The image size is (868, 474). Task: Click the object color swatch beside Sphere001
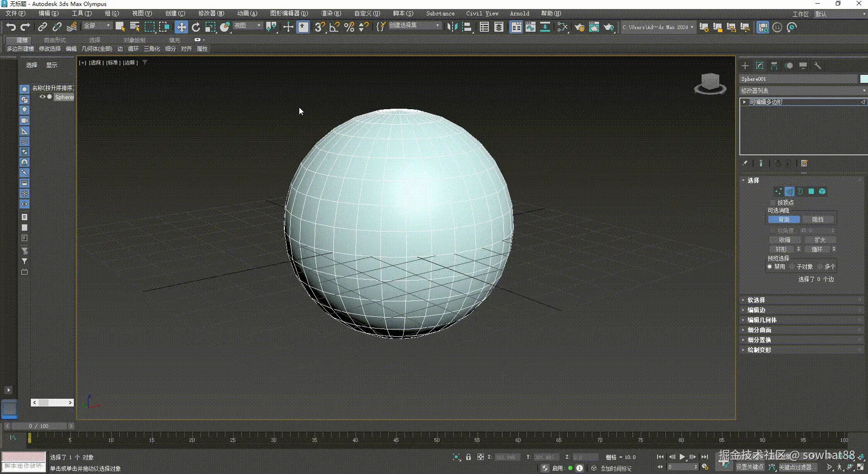coord(864,78)
